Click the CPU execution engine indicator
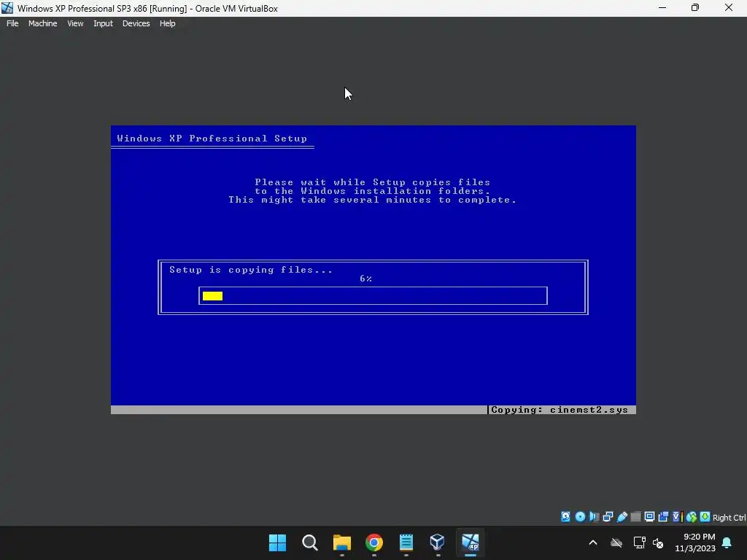 pos(677,517)
